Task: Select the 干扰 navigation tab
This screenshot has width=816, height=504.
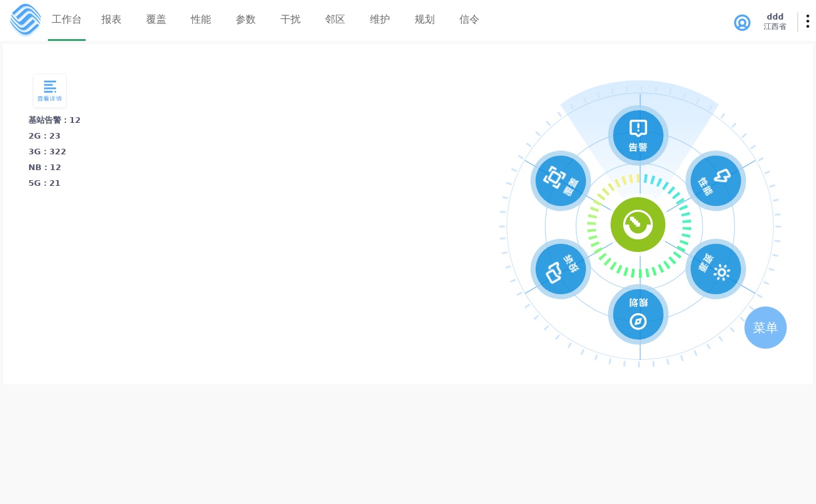Action: [290, 20]
